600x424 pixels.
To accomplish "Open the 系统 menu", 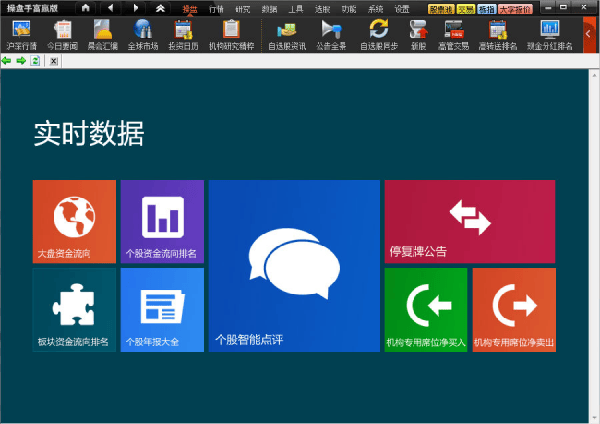I will (375, 8).
